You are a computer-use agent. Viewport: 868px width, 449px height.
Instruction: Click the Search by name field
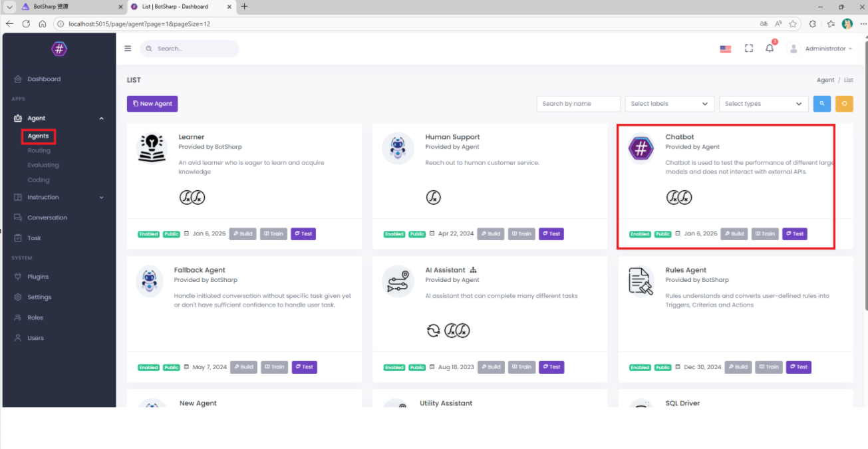click(579, 104)
